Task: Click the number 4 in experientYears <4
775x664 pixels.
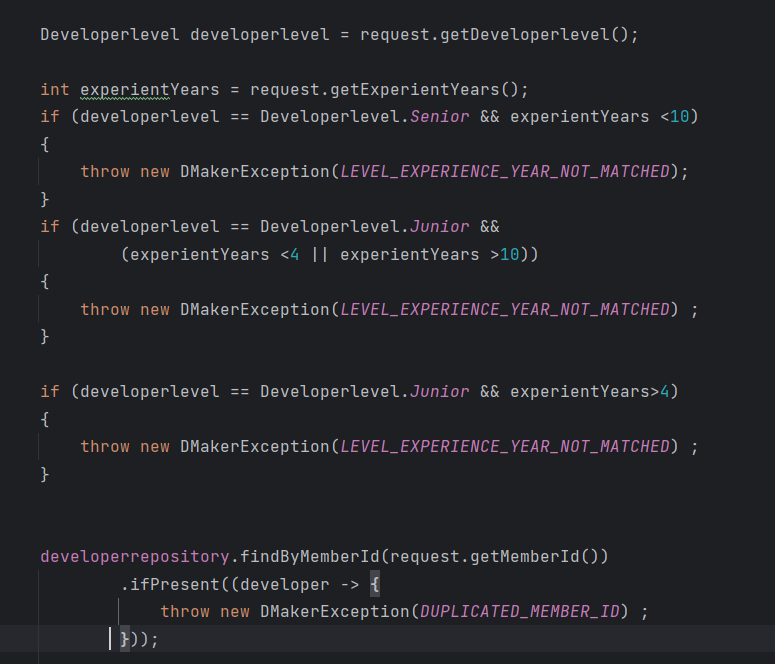Action: [x=295, y=255]
